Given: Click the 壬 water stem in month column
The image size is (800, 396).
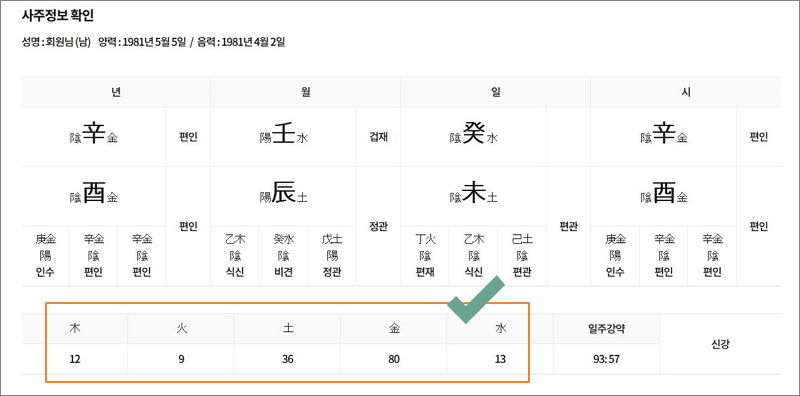Looking at the screenshot, I should pyautogui.click(x=284, y=134).
